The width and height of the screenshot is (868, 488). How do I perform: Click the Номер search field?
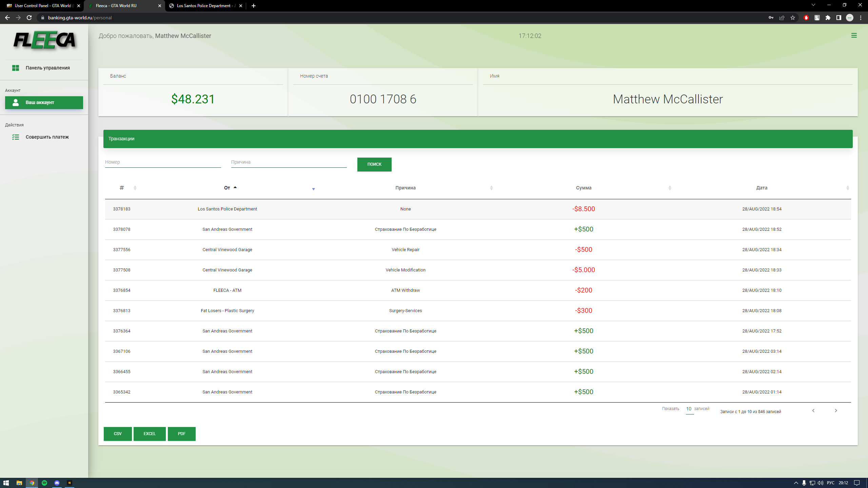coord(163,162)
